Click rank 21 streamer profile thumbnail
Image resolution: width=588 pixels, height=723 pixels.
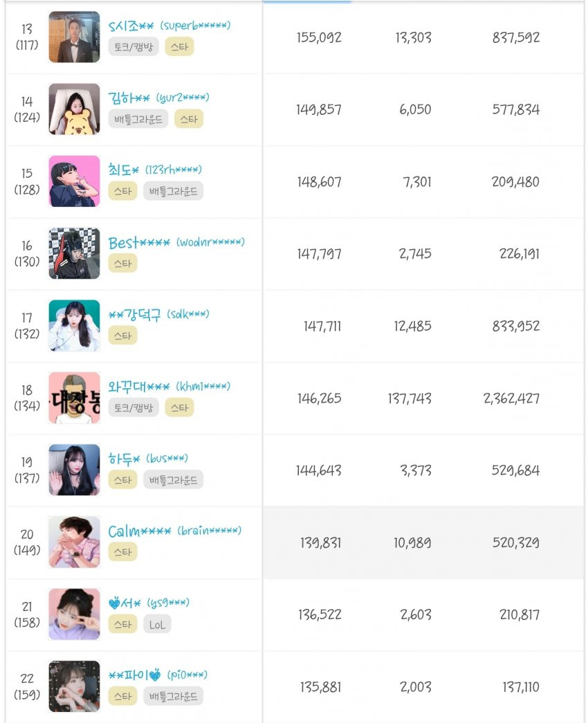74,614
